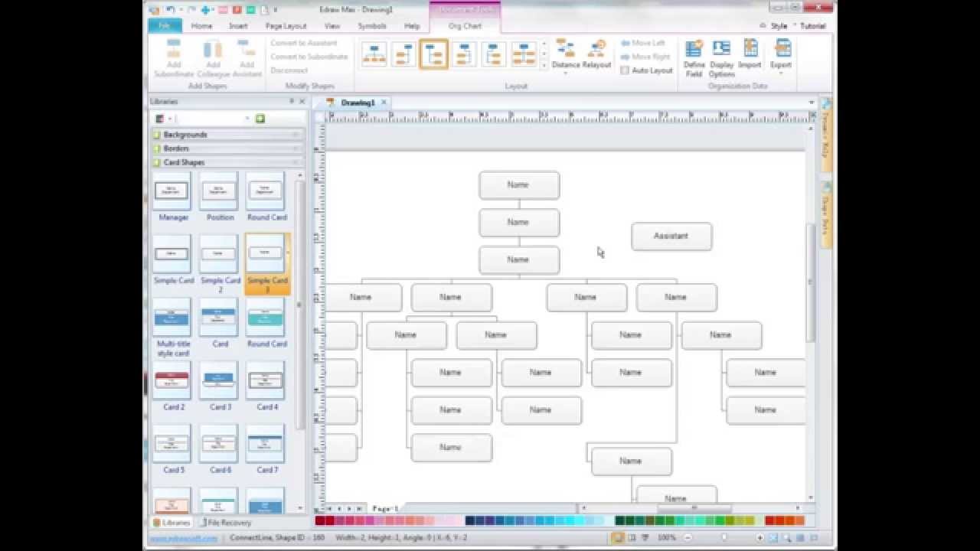Viewport: 980px width, 551px height.
Task: Pick dark green color swatch
Action: pyautogui.click(x=619, y=521)
